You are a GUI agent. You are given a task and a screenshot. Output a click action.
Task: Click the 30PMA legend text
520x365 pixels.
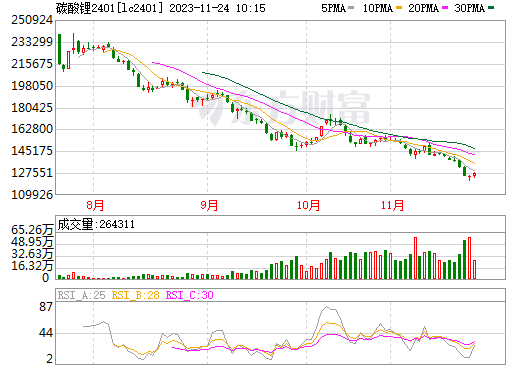tap(469, 8)
